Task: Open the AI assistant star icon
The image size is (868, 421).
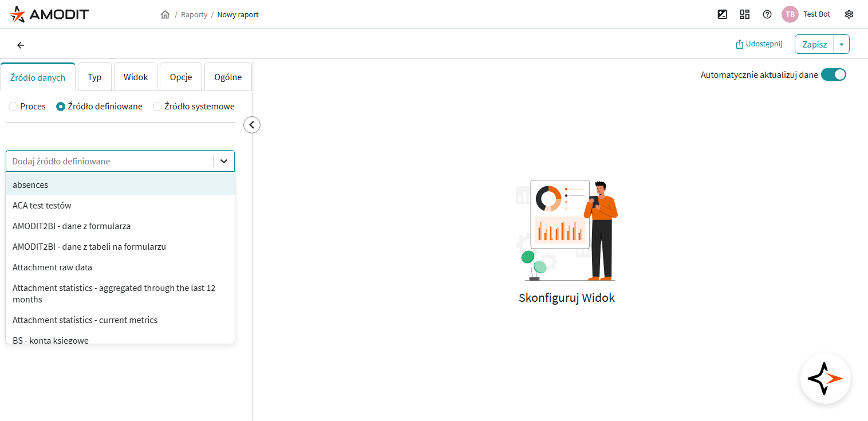Action: coord(825,379)
